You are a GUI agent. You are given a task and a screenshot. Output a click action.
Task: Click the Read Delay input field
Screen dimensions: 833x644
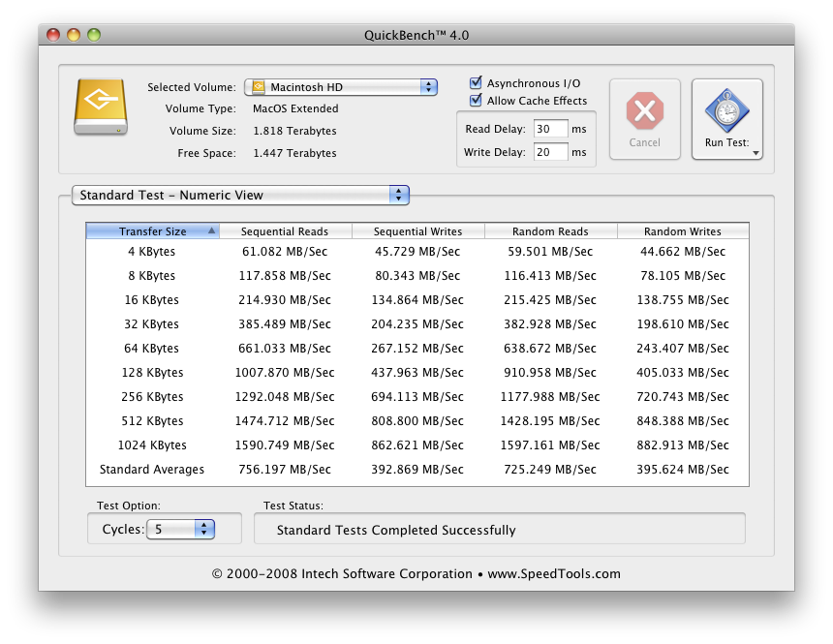[x=551, y=129]
